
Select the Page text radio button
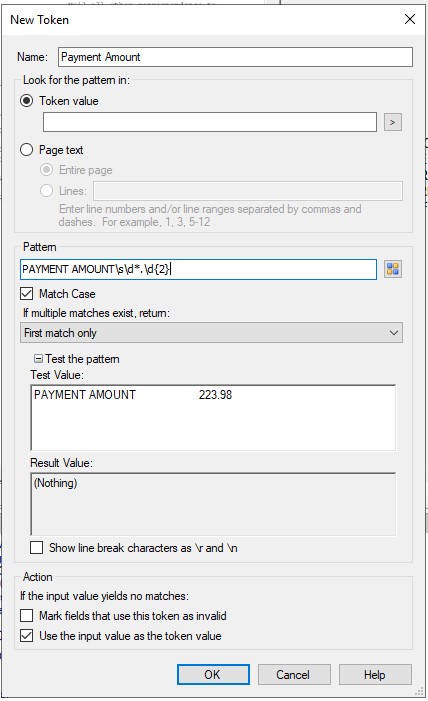27,149
